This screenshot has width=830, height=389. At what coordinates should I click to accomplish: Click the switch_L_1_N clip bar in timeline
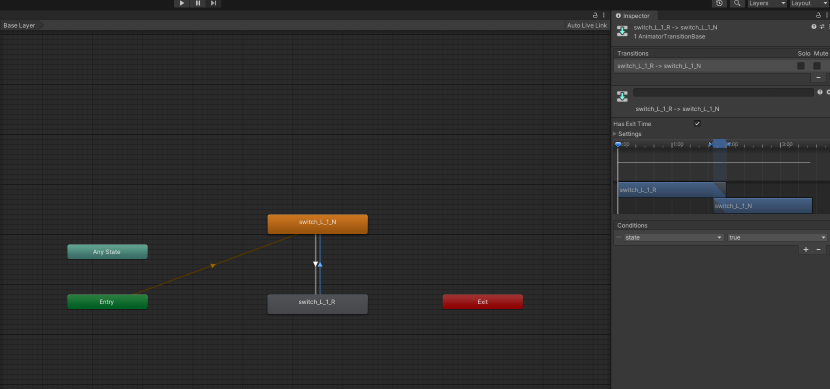pos(763,206)
